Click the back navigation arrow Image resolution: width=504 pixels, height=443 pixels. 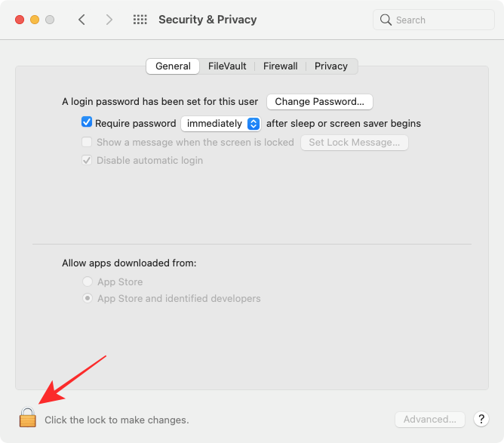[81, 20]
